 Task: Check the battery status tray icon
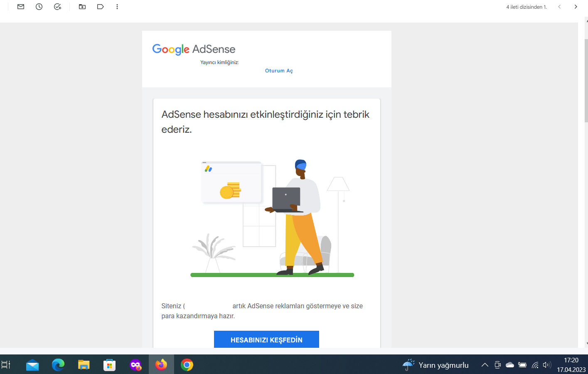(x=522, y=365)
